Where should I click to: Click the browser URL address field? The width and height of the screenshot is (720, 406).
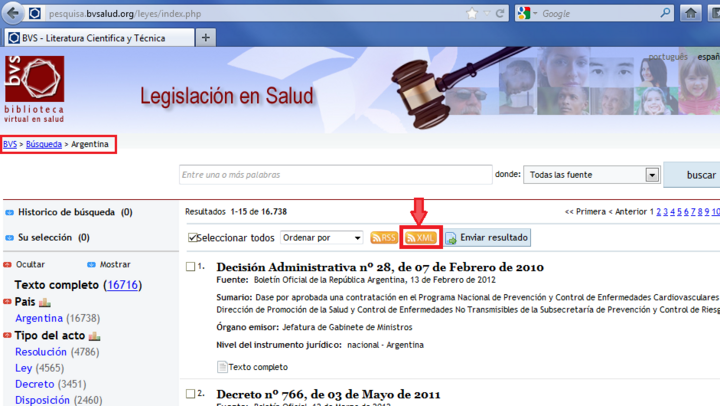[255, 13]
